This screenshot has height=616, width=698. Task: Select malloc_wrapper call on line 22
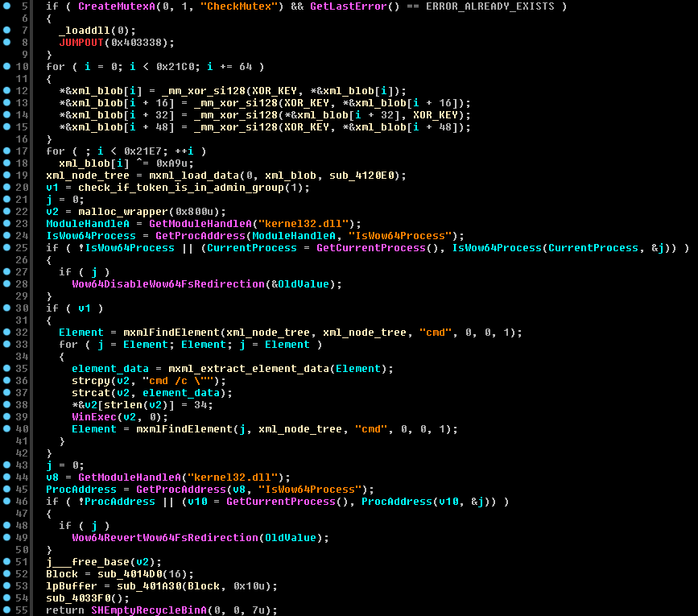click(x=123, y=212)
